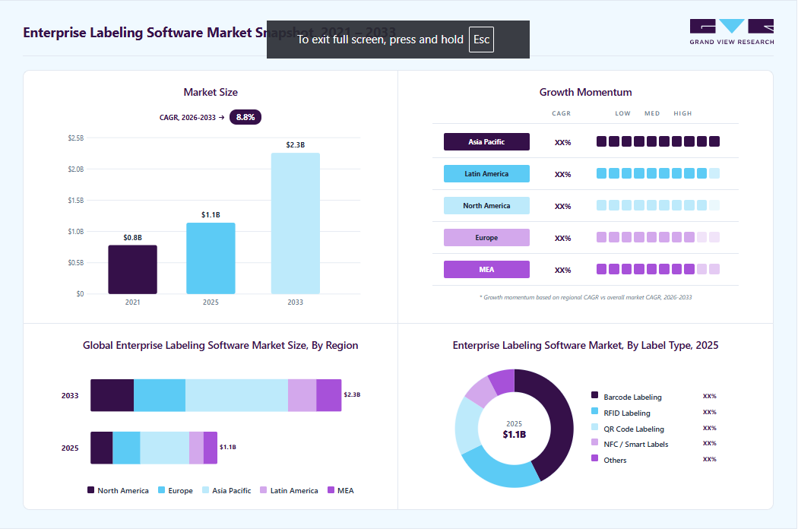The image size is (798, 532).
Task: Click the Asia Pacific legend swatch
Action: [x=205, y=489]
